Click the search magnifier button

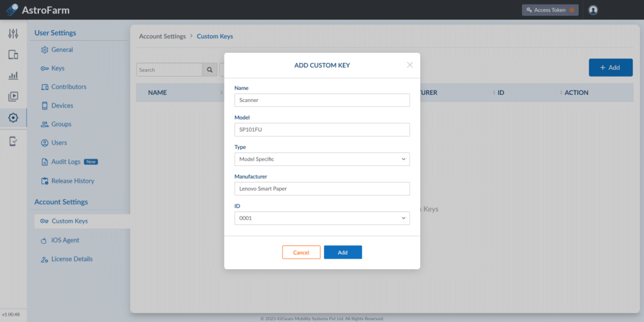[x=209, y=70]
